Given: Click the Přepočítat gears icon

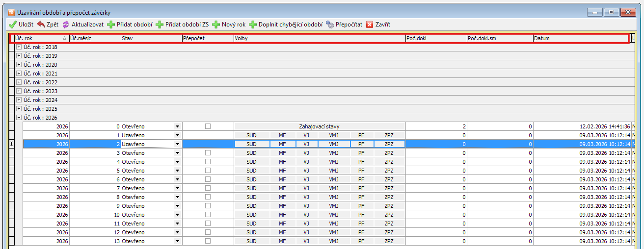Looking at the screenshot, I should (330, 25).
